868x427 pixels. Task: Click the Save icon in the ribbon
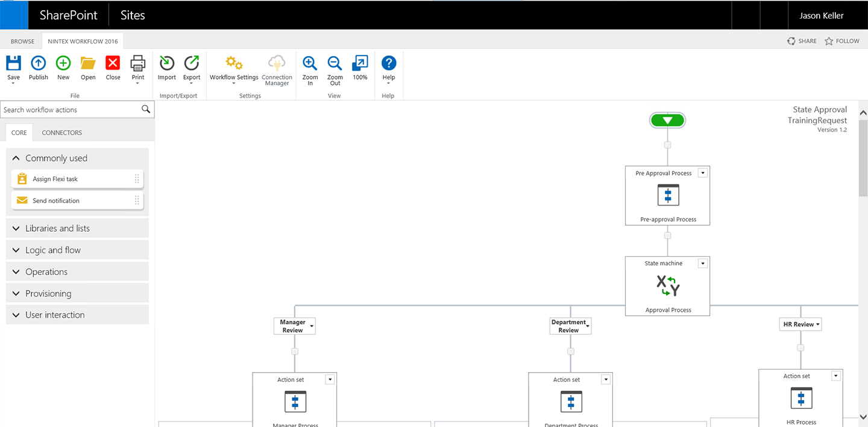tap(13, 63)
